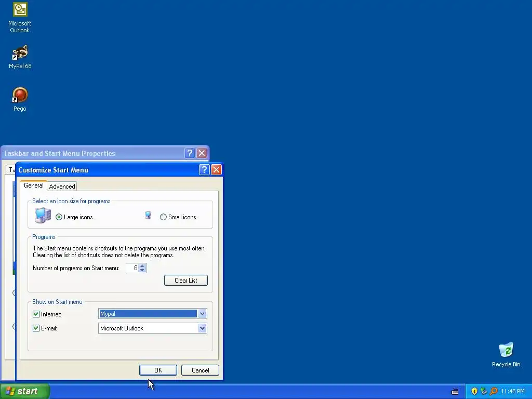Click the on-screen keyboard taskbar icon
Image resolution: width=532 pixels, height=399 pixels.
pyautogui.click(x=455, y=392)
